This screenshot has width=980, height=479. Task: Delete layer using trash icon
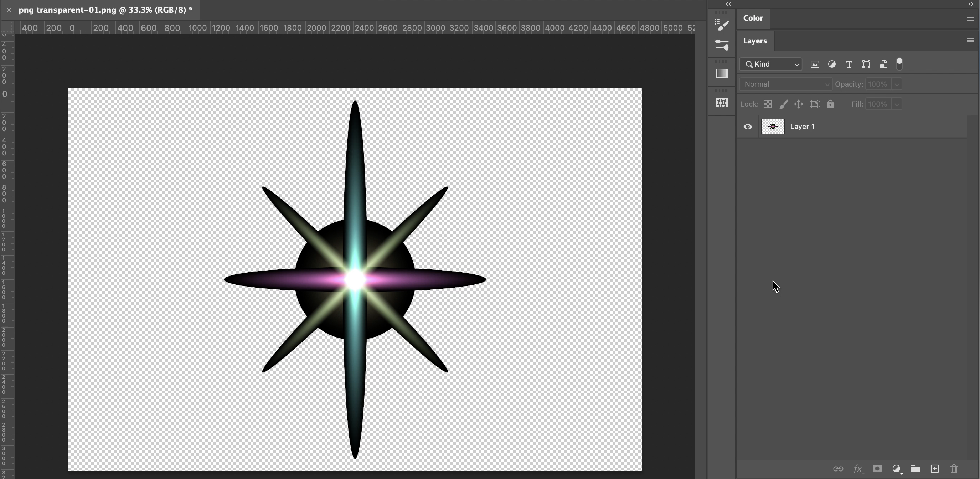coord(954,469)
